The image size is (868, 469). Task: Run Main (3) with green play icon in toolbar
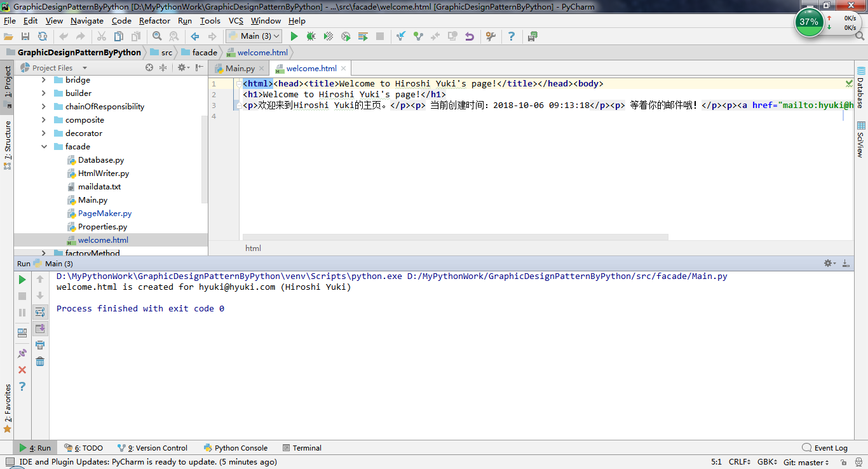(294, 36)
